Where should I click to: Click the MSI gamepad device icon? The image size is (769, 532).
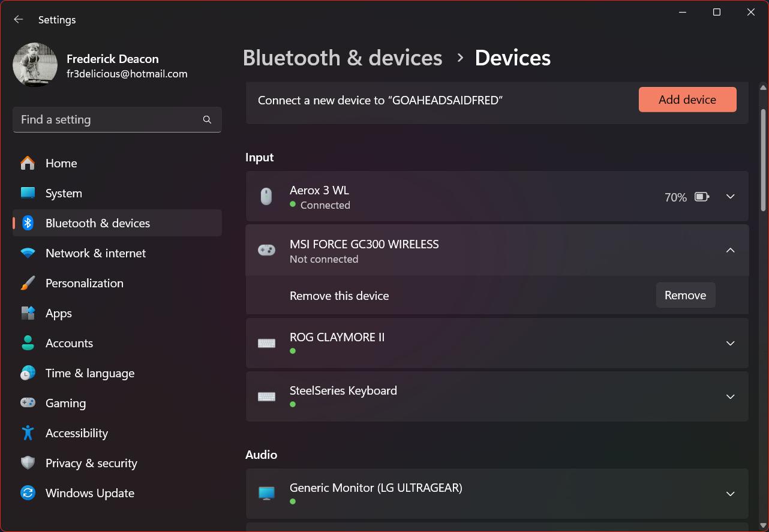coord(266,250)
